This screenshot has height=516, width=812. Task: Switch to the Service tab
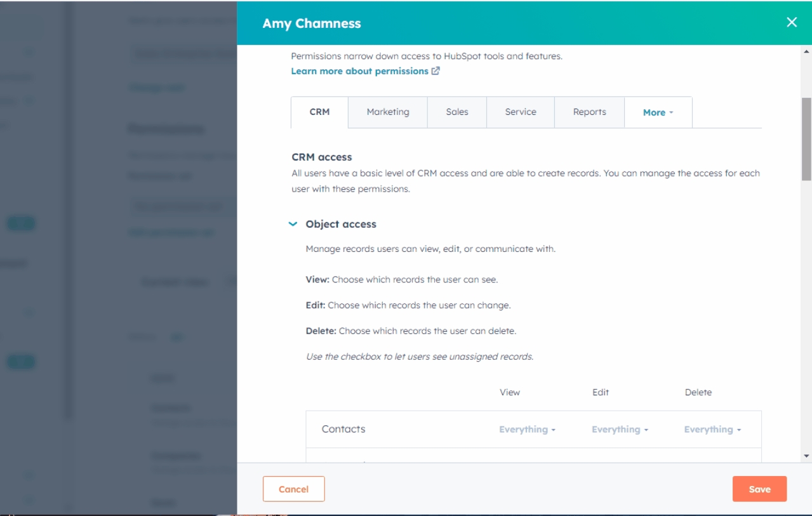[520, 112]
